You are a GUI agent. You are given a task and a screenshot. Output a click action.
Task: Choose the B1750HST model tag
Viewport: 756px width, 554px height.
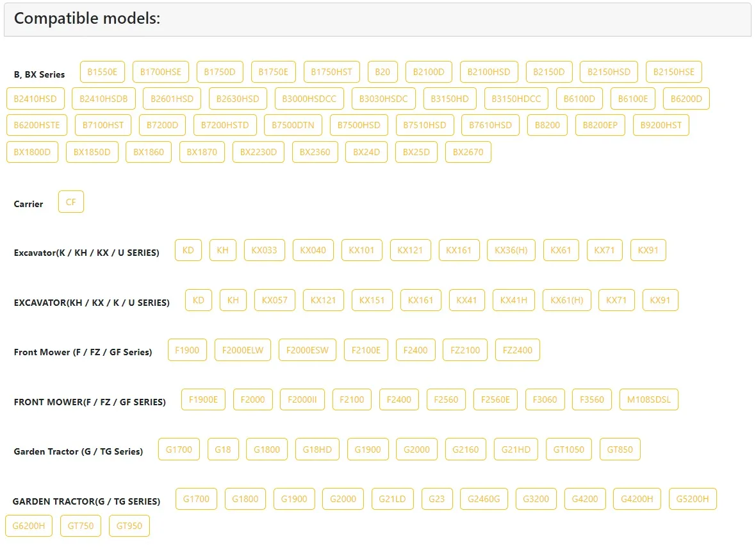click(331, 72)
